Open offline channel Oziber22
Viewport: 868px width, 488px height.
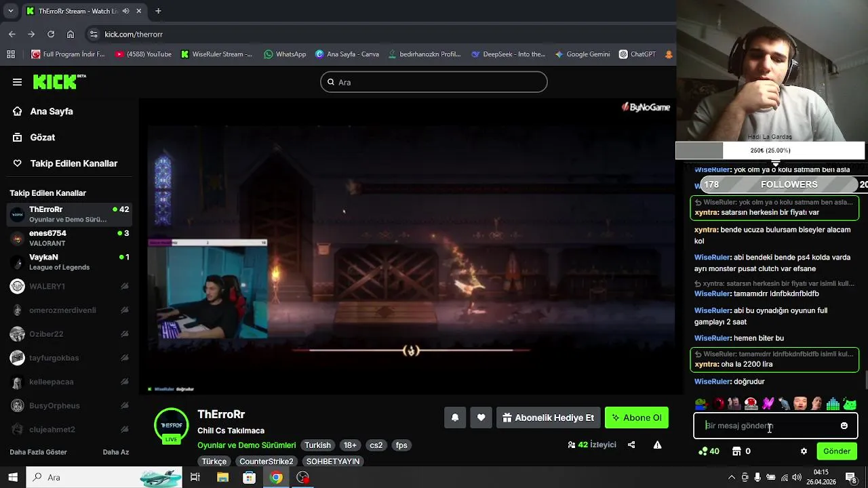pyautogui.click(x=69, y=334)
